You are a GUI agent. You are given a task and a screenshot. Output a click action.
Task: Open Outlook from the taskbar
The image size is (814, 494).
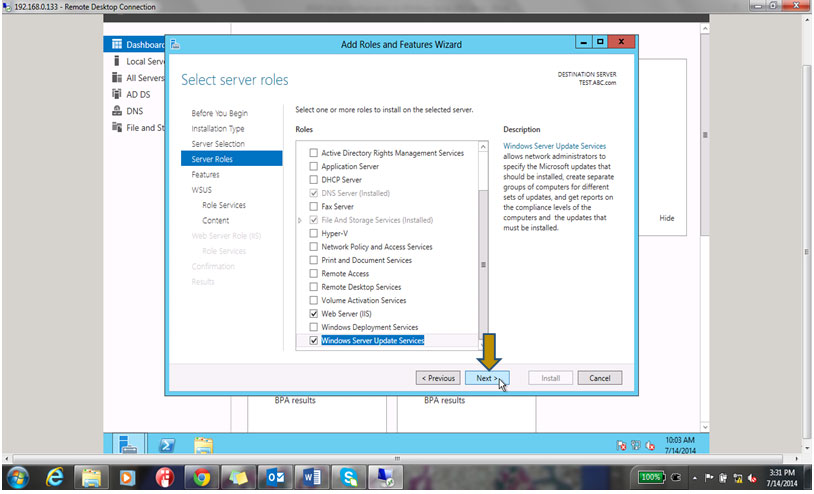coord(275,477)
